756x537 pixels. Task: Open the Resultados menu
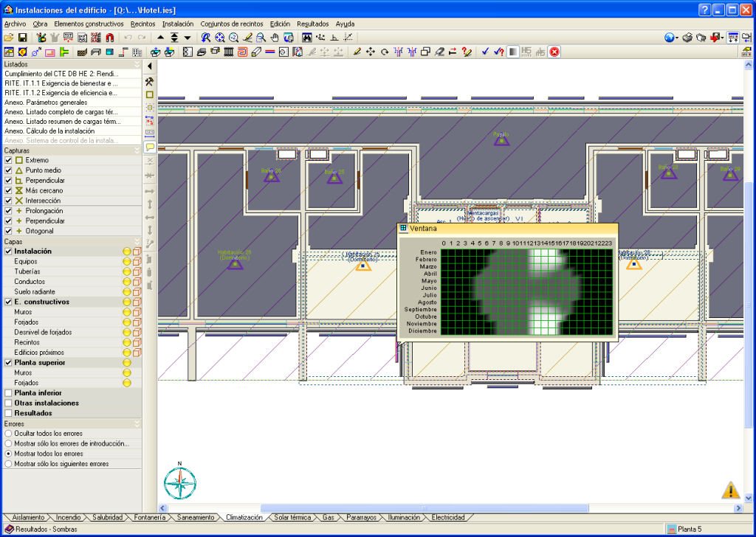point(312,24)
